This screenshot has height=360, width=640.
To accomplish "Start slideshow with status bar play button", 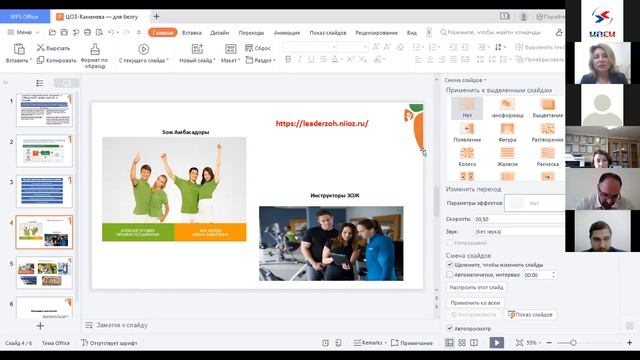I will (x=496, y=343).
